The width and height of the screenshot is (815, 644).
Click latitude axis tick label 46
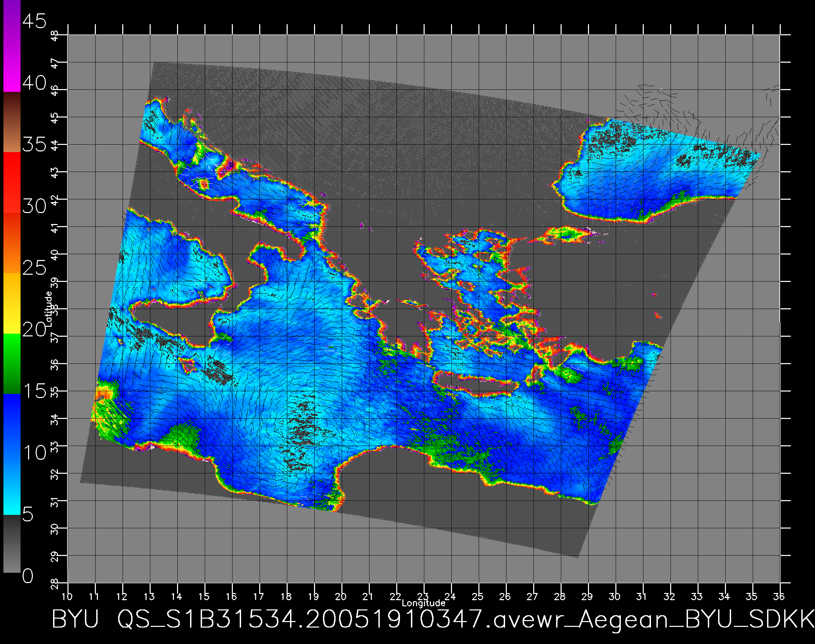(x=55, y=91)
